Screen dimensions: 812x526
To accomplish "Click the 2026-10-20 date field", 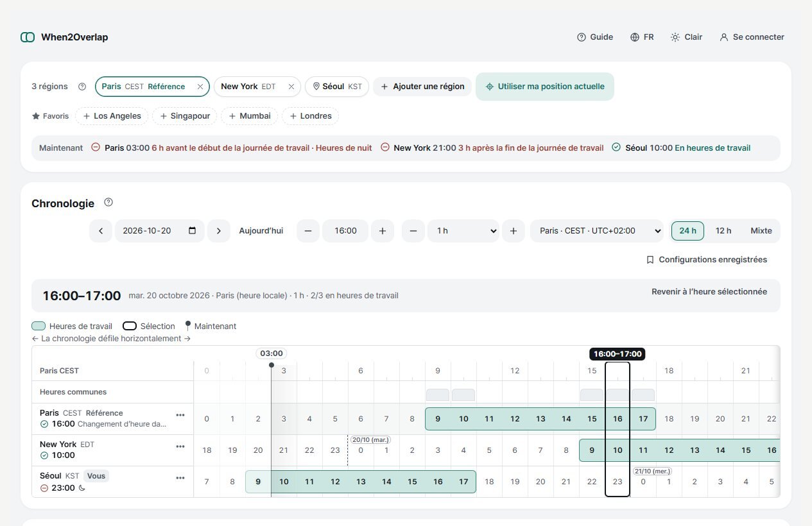I will pos(159,231).
